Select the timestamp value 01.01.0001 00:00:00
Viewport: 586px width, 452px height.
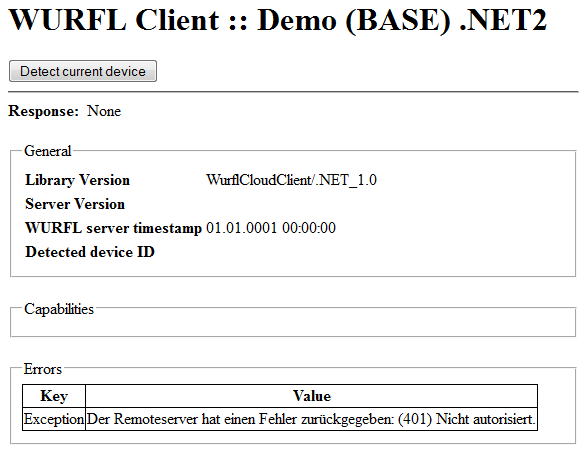click(271, 228)
